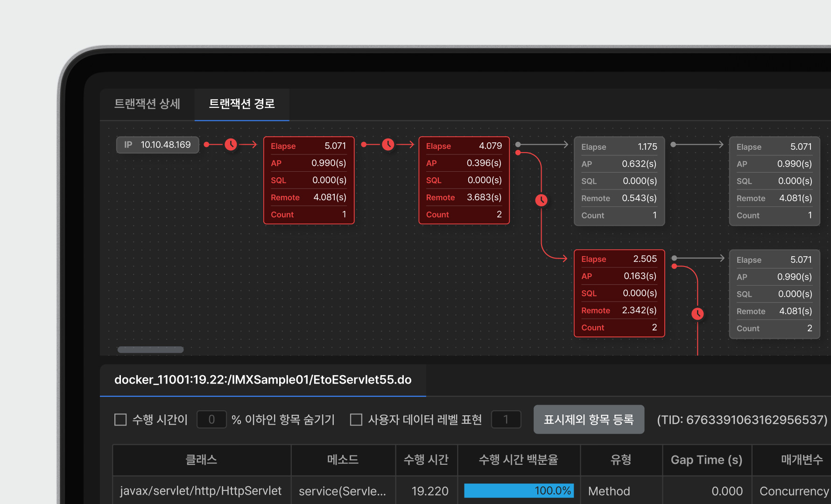Click the clock icon on the curved red connector

[541, 200]
